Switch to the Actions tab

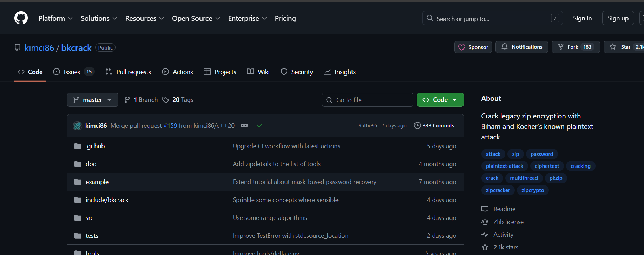pos(177,72)
